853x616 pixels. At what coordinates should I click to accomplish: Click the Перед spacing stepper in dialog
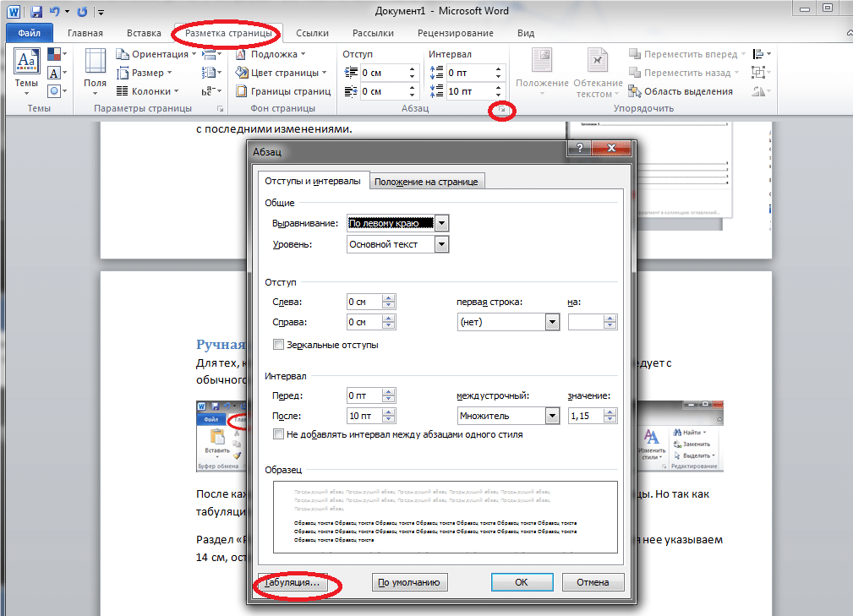[388, 395]
